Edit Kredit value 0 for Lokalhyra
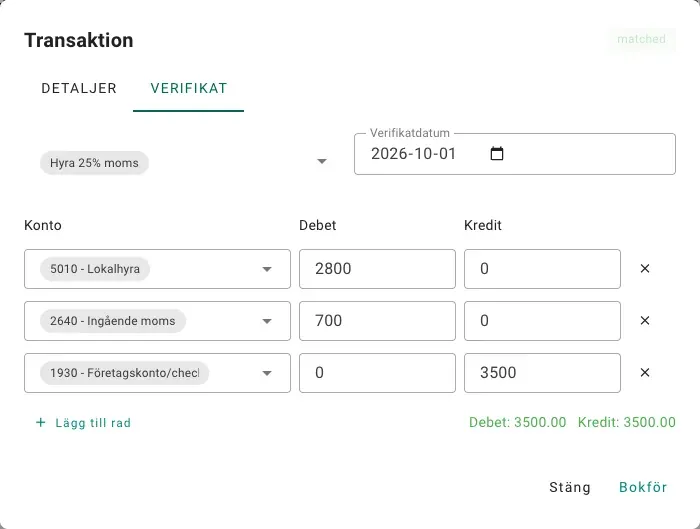 coord(542,269)
